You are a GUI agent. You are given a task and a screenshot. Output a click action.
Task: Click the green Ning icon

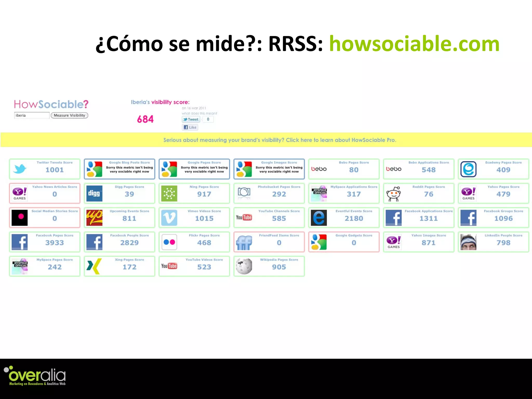point(169,194)
